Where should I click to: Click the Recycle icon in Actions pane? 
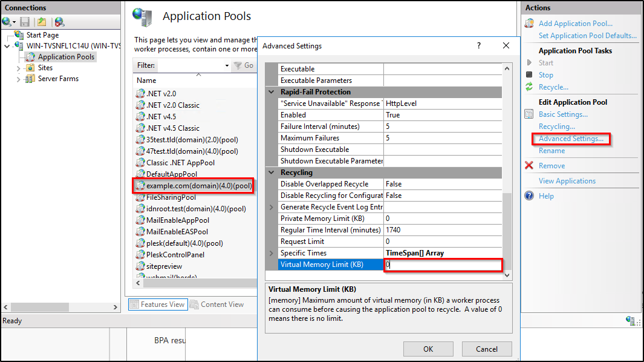coord(529,87)
